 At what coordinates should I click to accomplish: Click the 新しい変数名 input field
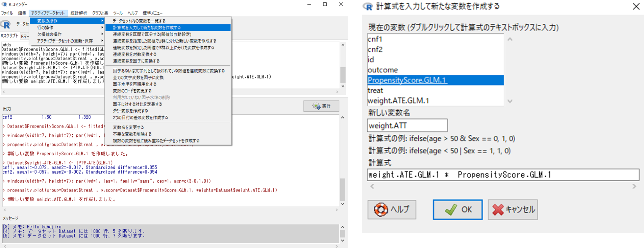pos(407,126)
